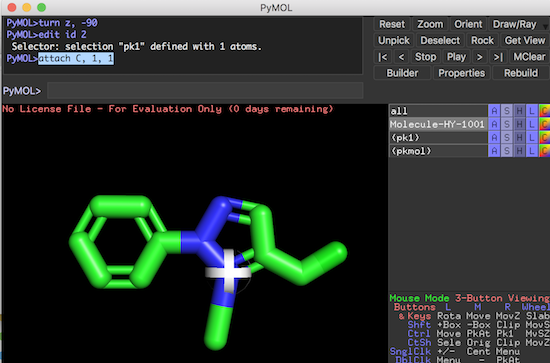Open Color menu for all

coord(544,111)
